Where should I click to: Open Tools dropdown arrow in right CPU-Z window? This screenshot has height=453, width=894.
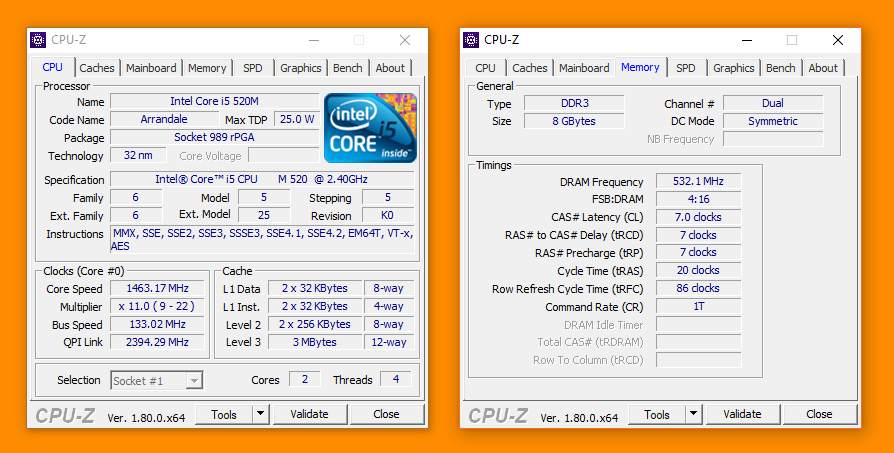(x=693, y=414)
